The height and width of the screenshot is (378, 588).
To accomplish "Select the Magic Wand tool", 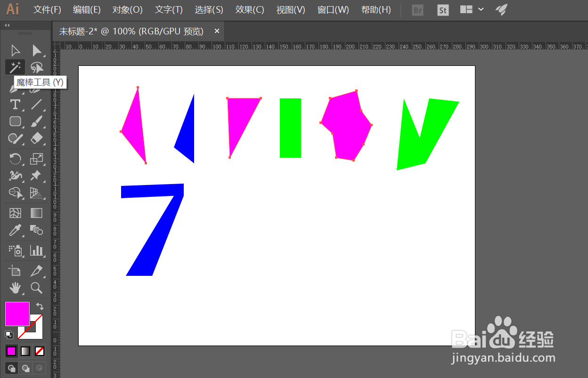I will click(x=16, y=67).
